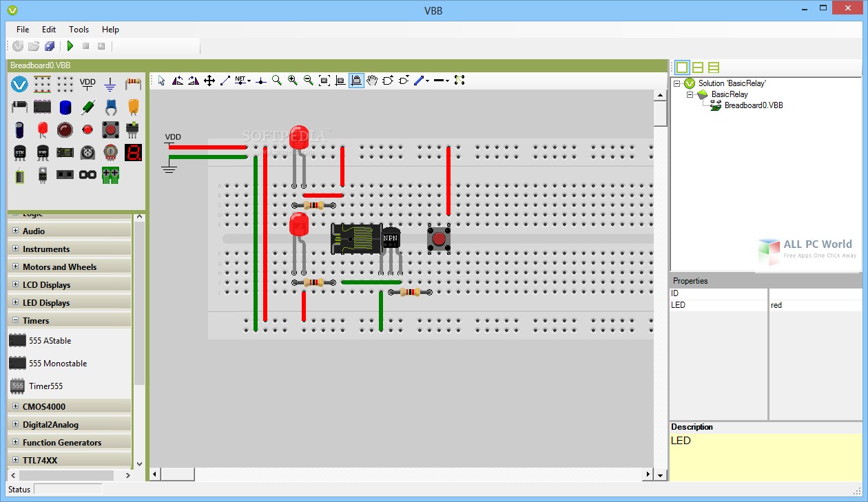Select the ground symbol component
Screen dimensions: 868x502
pos(110,85)
